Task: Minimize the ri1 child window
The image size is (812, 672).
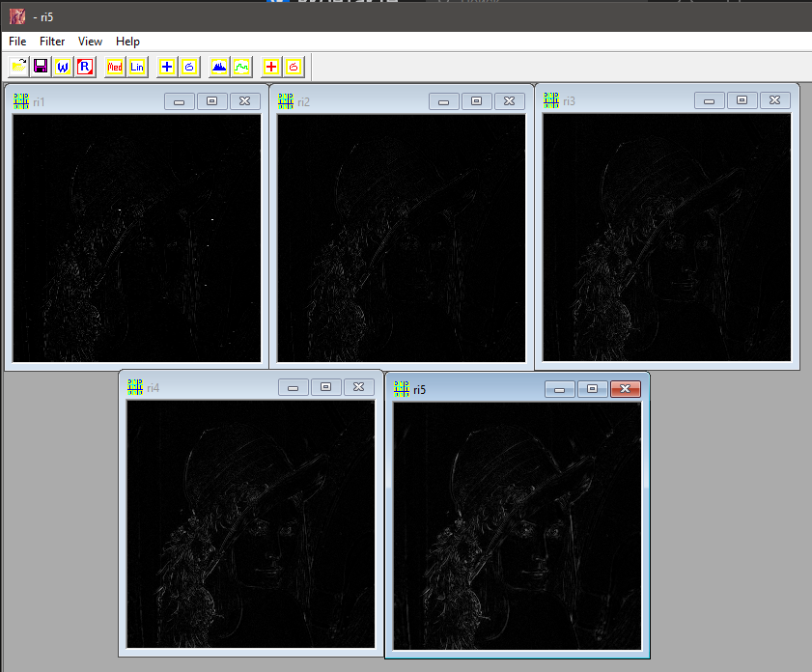Action: [x=180, y=101]
